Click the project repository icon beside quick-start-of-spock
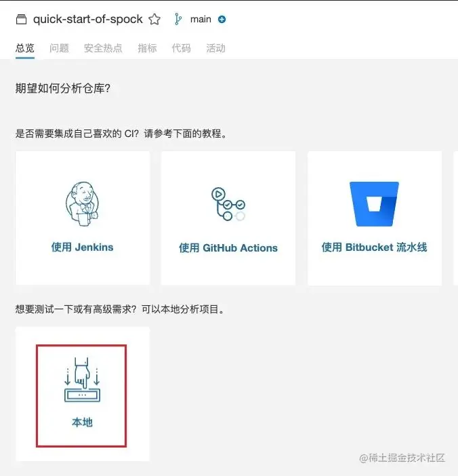 click(21, 19)
